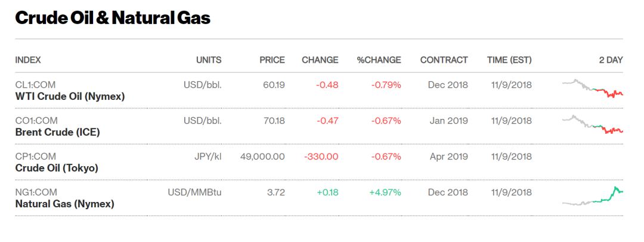This screenshot has width=644, height=242.
Task: Click the Natural Gas 2-day sparkline chart
Action: [592, 197]
